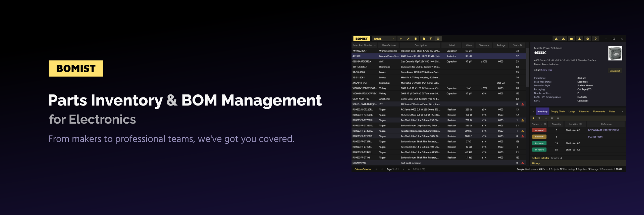Click the tabs scroll-right chevron
The image size is (644, 215).
click(x=622, y=112)
